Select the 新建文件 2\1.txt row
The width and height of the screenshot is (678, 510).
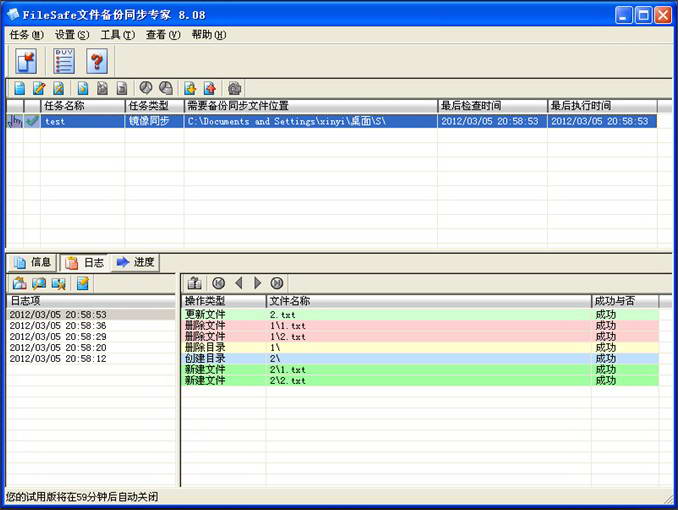click(420, 369)
